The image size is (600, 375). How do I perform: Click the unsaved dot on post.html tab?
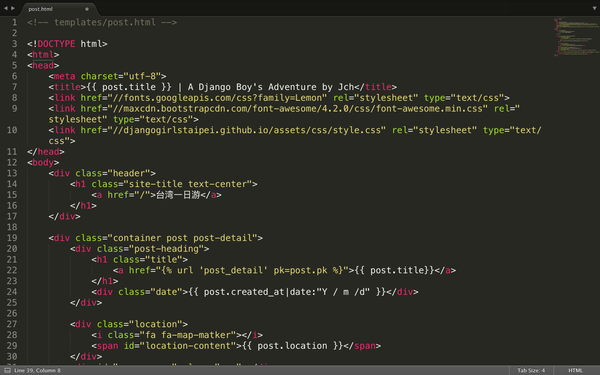click(87, 9)
